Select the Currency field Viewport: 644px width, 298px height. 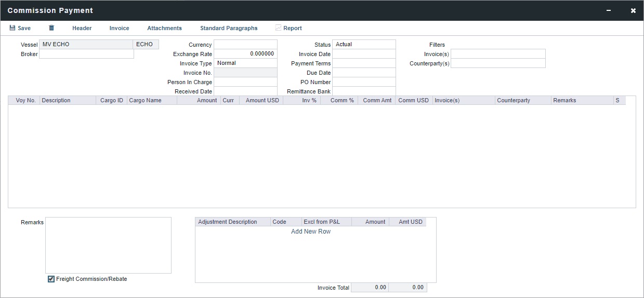pyautogui.click(x=245, y=45)
